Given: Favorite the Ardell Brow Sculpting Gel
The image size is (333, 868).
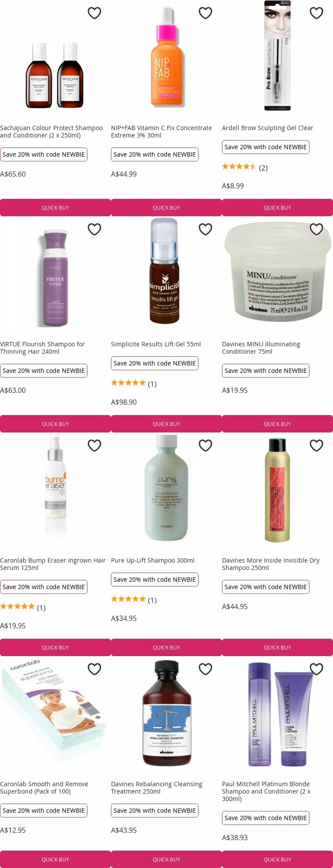Looking at the screenshot, I should point(316,13).
